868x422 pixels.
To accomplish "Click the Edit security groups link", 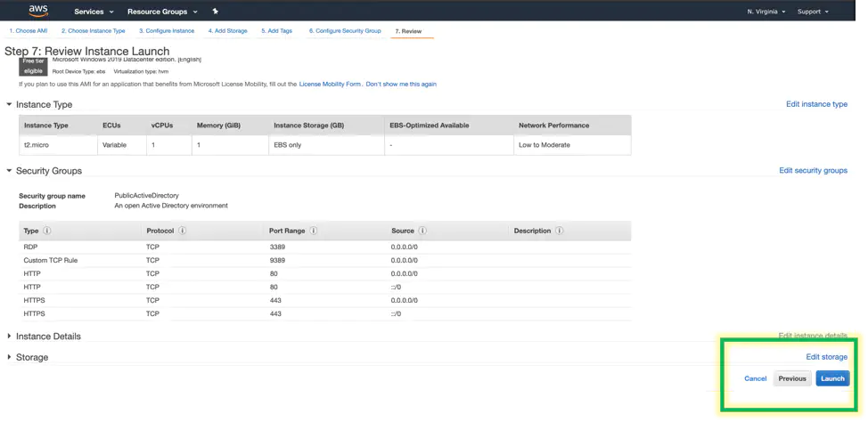I will click(814, 170).
